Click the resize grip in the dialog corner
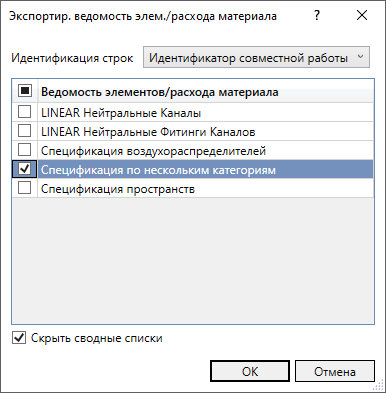Viewport: 386px width, 393px height. 379,386
